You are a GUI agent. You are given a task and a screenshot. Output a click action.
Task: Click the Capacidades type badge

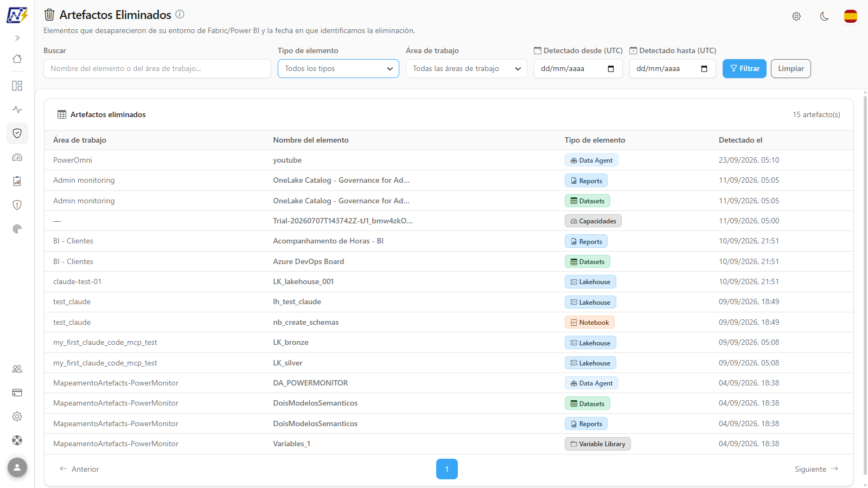pyautogui.click(x=593, y=221)
